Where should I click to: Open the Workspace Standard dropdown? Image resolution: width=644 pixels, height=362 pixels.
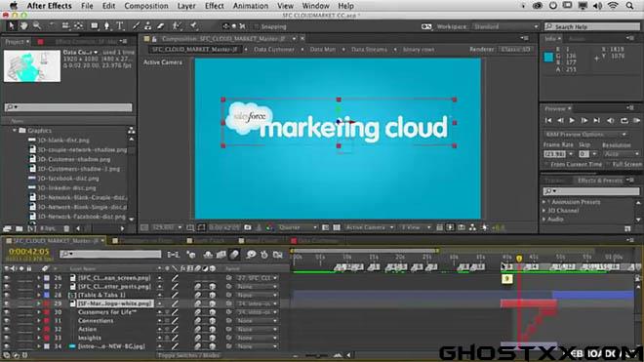tap(505, 26)
